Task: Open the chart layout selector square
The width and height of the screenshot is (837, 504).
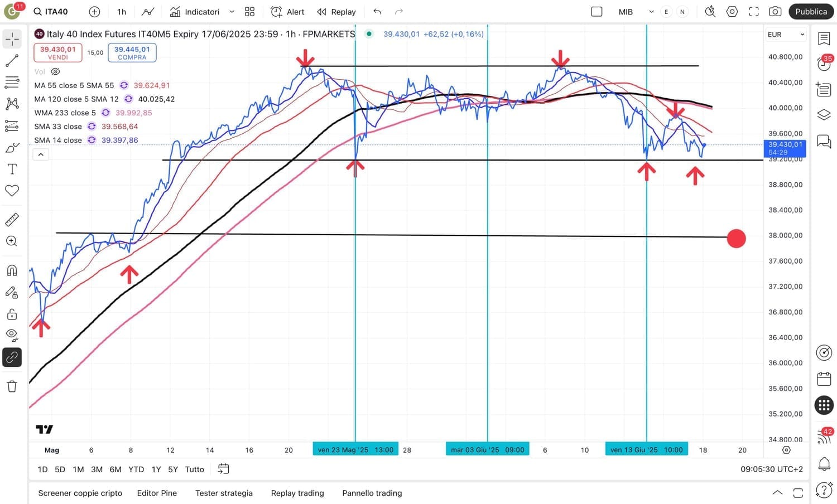Action: tap(597, 12)
